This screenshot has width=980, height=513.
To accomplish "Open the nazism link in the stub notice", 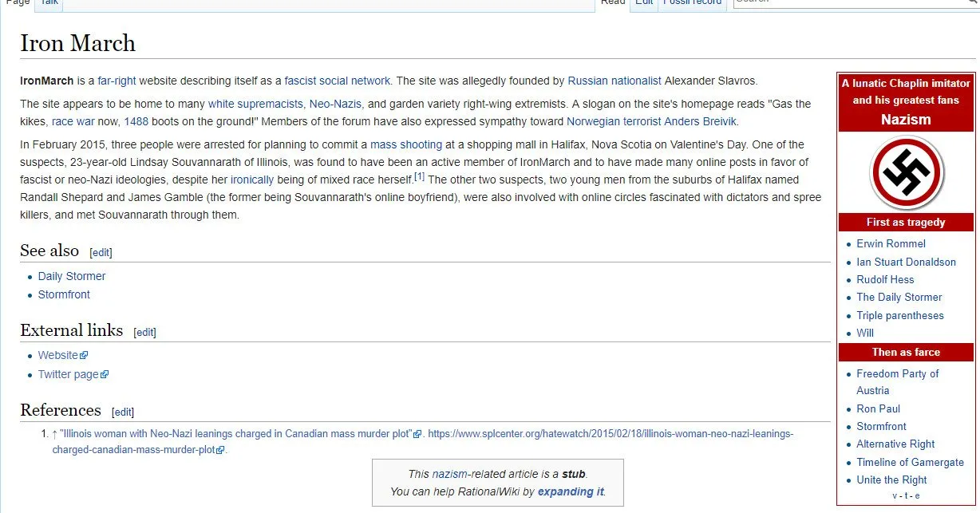I will [450, 474].
